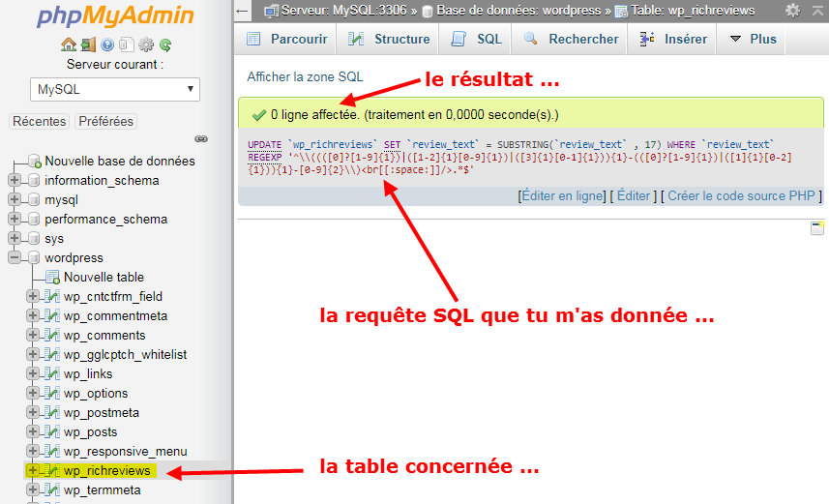Viewport: 829px width, 504px height.
Task: Open navigation panel settings gear icon
Action: 146,44
